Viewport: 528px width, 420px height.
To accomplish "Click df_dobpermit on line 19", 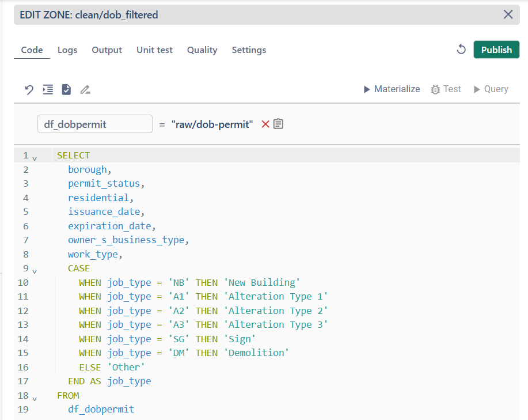I will [x=101, y=409].
